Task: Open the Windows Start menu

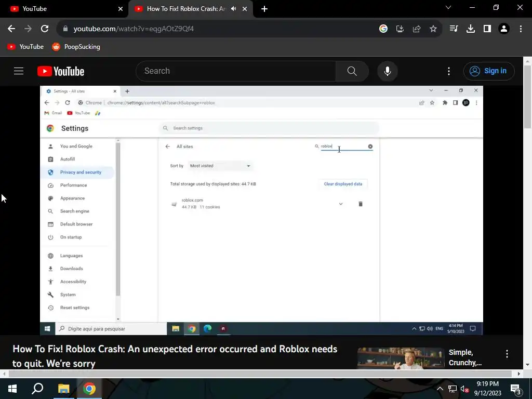Action: [12, 389]
